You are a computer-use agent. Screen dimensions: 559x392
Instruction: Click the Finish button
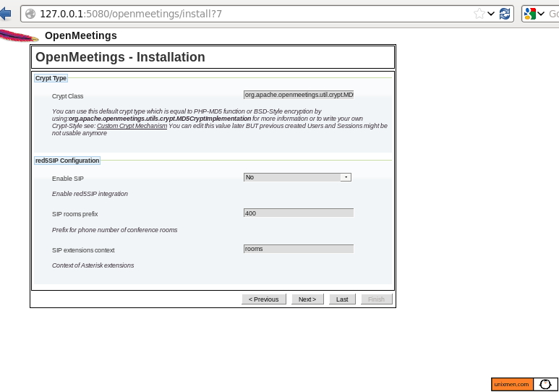tap(376, 299)
